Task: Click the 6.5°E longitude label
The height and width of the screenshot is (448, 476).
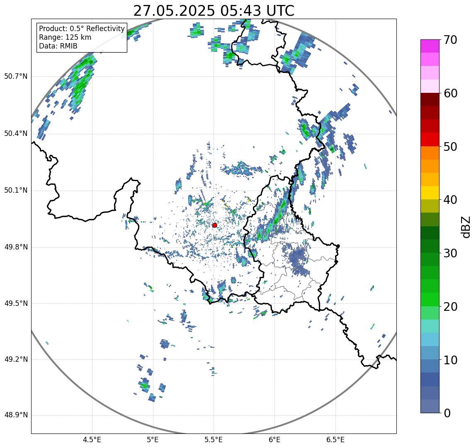Action: 336,440
